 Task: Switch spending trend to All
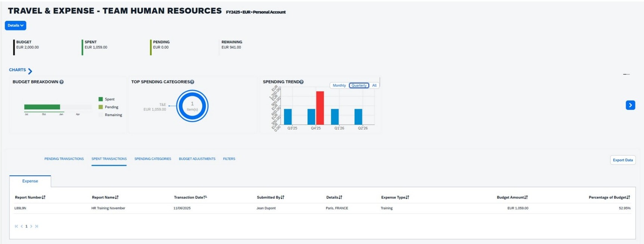(374, 85)
